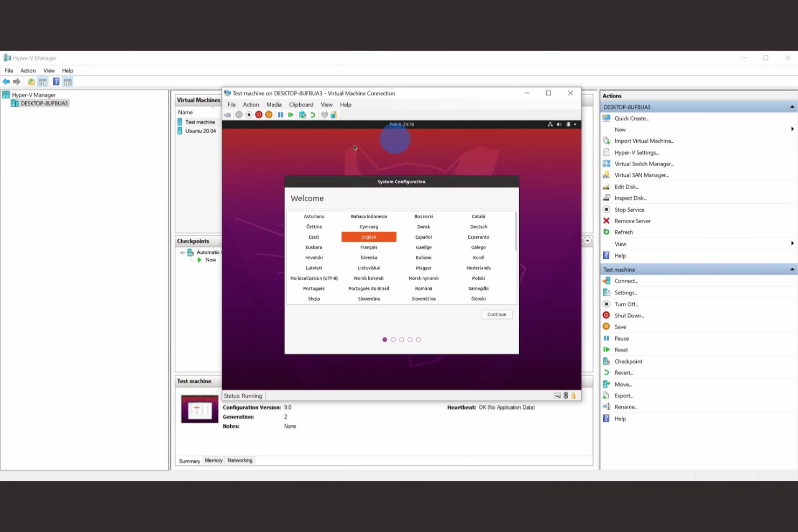Open View menu in Hyper-V Manager window
Image resolution: width=798 pixels, height=532 pixels.
click(49, 71)
